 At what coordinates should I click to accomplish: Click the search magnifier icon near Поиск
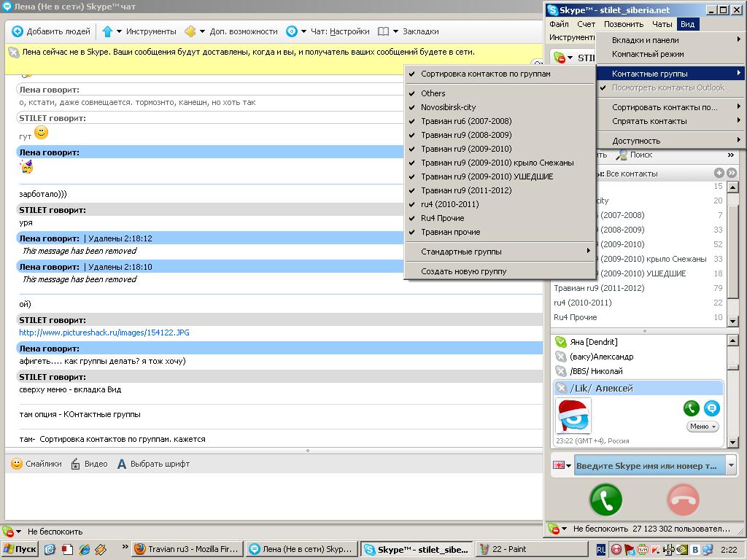622,155
